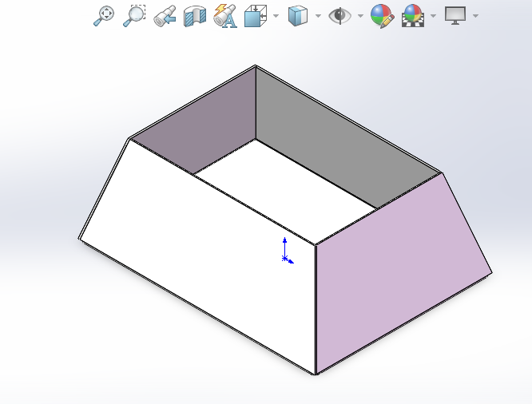Image resolution: width=532 pixels, height=404 pixels.
Task: Open the Display Style dropdown arrow
Action: click(318, 16)
